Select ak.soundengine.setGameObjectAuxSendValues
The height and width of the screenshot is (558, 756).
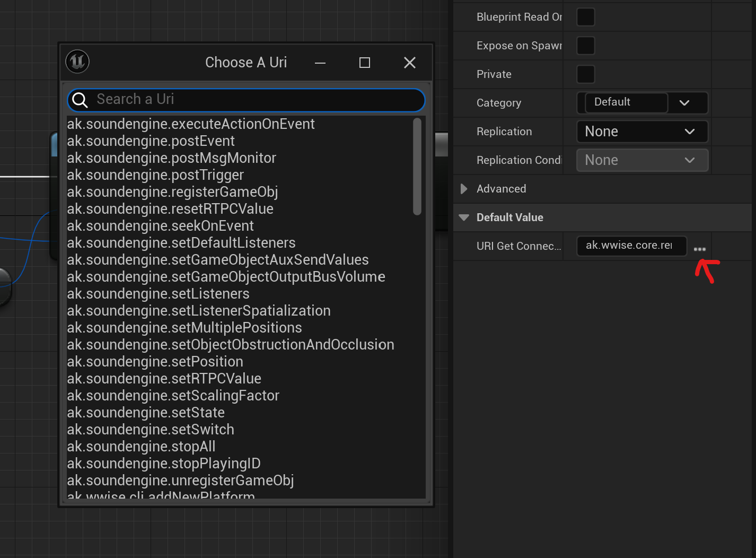pos(218,260)
